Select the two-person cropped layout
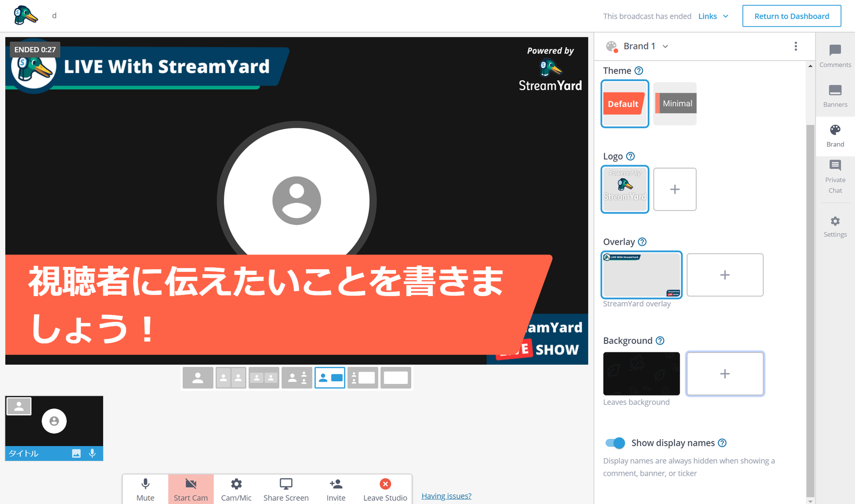Viewport: 855px width, 504px height. pos(231,378)
